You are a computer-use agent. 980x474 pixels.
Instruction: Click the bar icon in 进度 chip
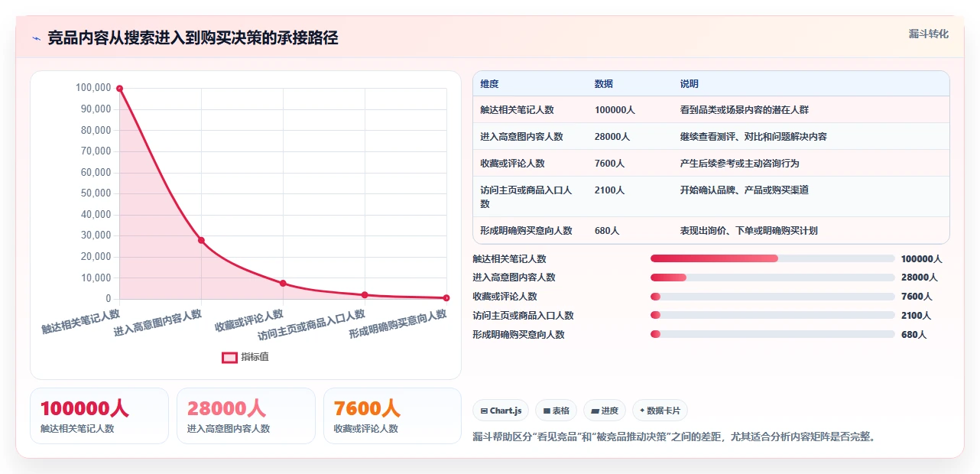[595, 411]
